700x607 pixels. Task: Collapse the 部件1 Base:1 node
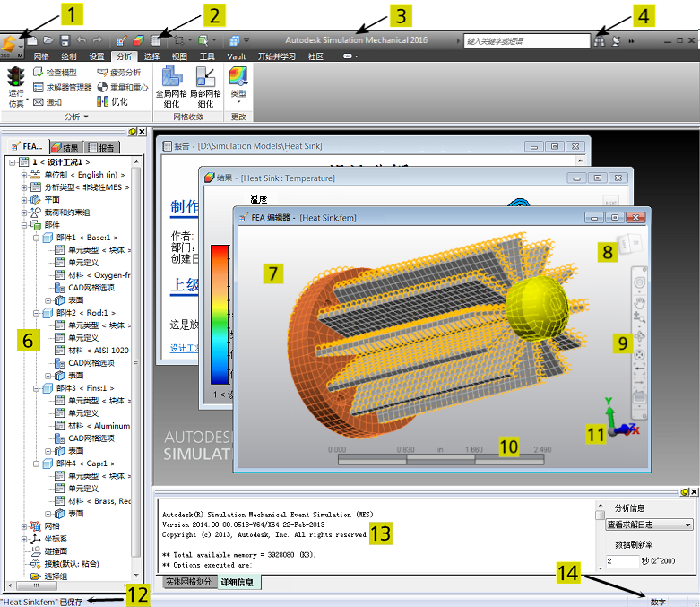coord(36,238)
